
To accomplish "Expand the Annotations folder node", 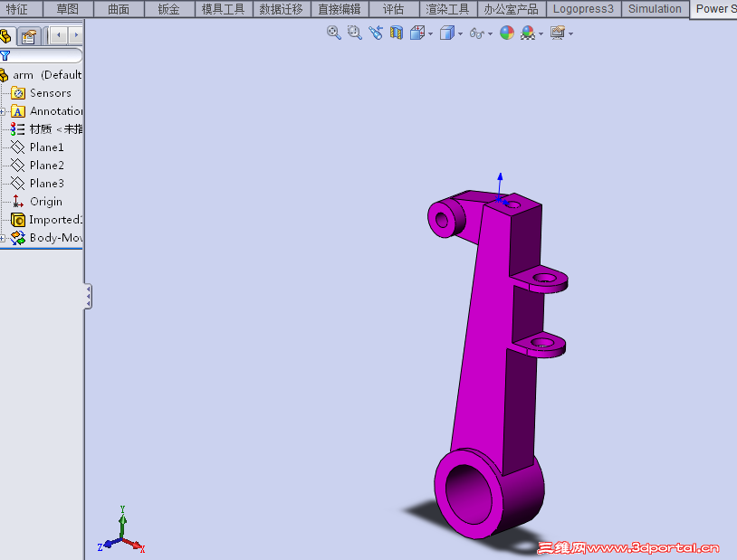I will tap(3, 112).
